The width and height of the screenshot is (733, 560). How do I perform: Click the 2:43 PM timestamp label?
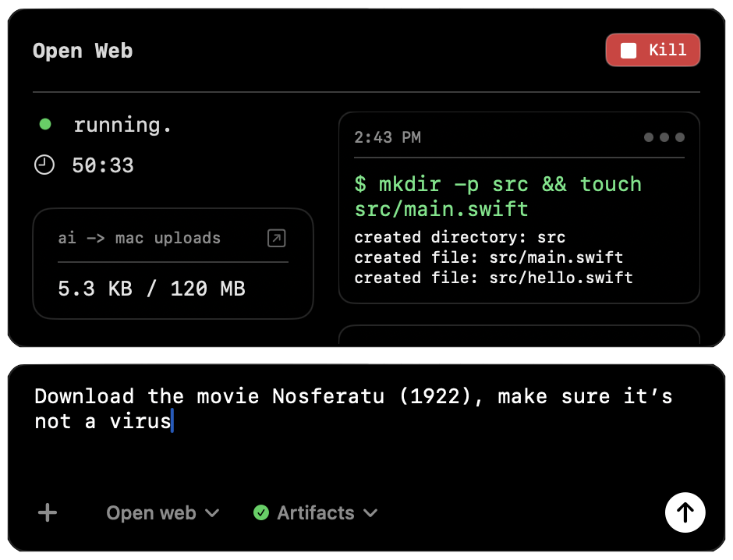[x=388, y=136]
